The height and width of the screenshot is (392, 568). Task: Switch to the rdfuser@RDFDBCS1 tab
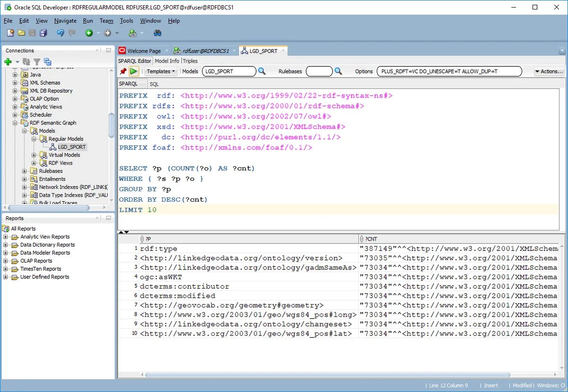tap(205, 51)
